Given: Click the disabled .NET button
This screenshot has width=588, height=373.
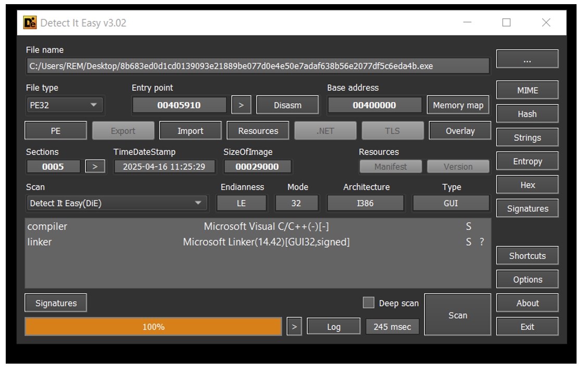Looking at the screenshot, I should pyautogui.click(x=325, y=131).
